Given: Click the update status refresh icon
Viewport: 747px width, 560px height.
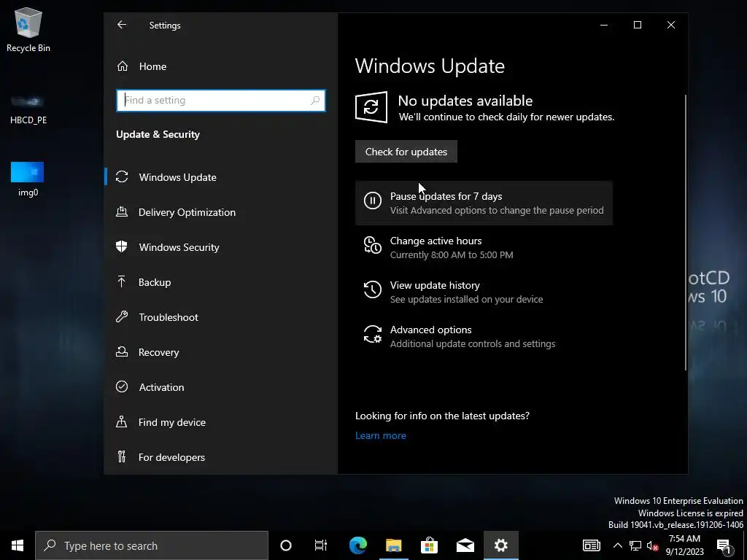Looking at the screenshot, I should point(371,107).
